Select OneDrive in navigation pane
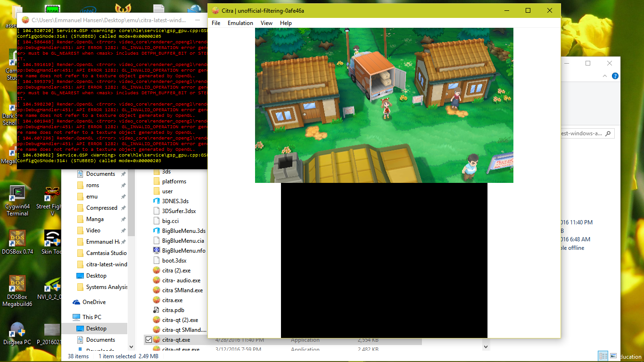 tap(89, 302)
